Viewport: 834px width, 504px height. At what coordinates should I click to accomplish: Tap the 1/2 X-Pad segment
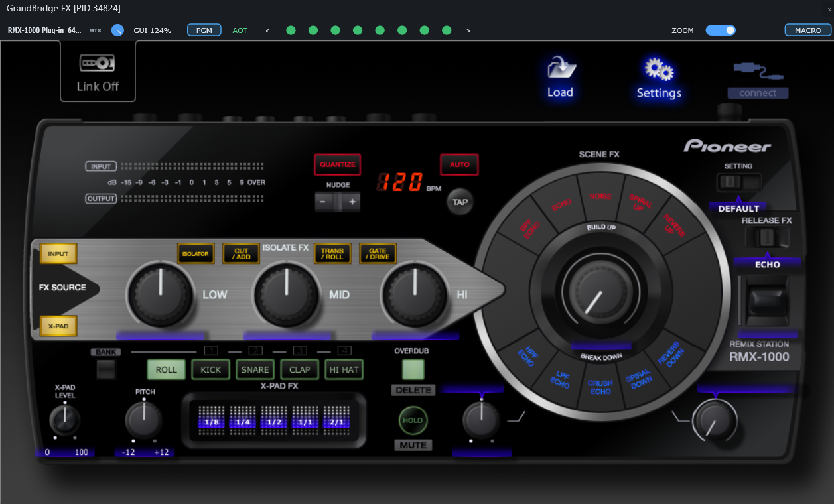[x=274, y=420]
